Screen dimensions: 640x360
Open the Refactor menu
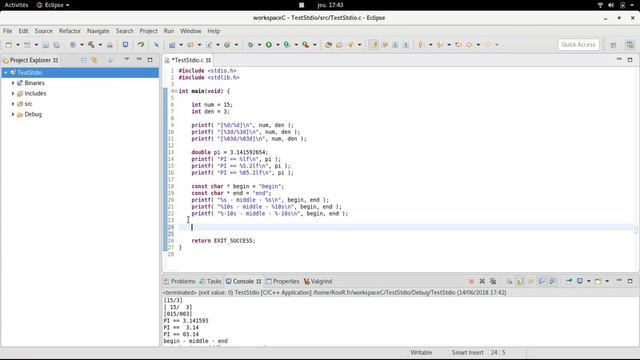70,31
